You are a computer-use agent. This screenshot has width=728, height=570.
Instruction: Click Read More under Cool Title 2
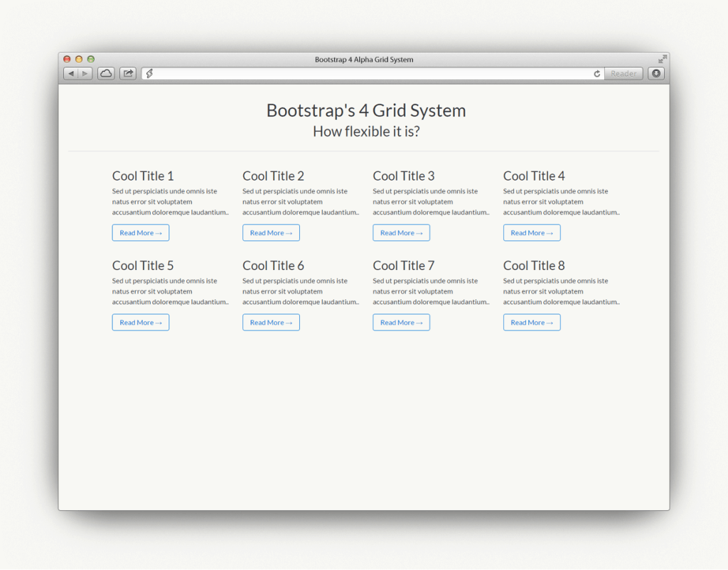point(271,232)
